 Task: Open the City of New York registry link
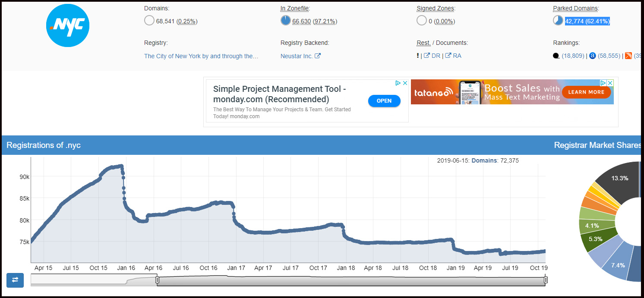click(x=201, y=56)
